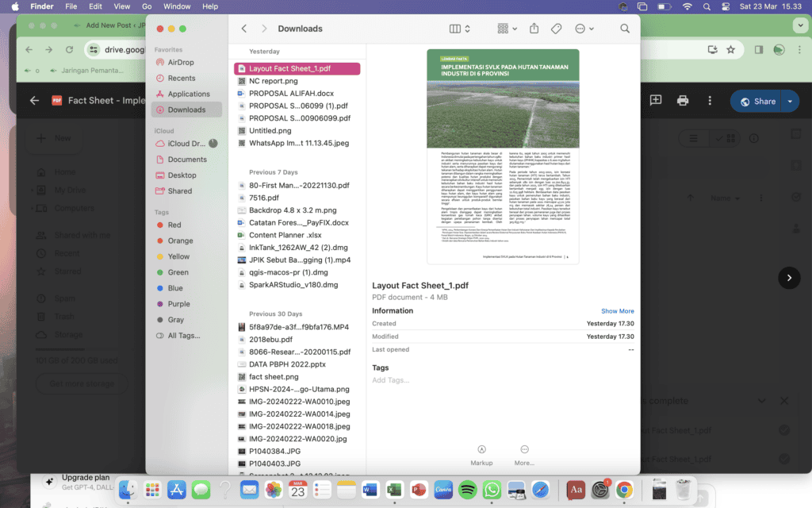Image resolution: width=812 pixels, height=508 pixels.
Task: Select Downloads in the sidebar
Action: click(x=186, y=110)
